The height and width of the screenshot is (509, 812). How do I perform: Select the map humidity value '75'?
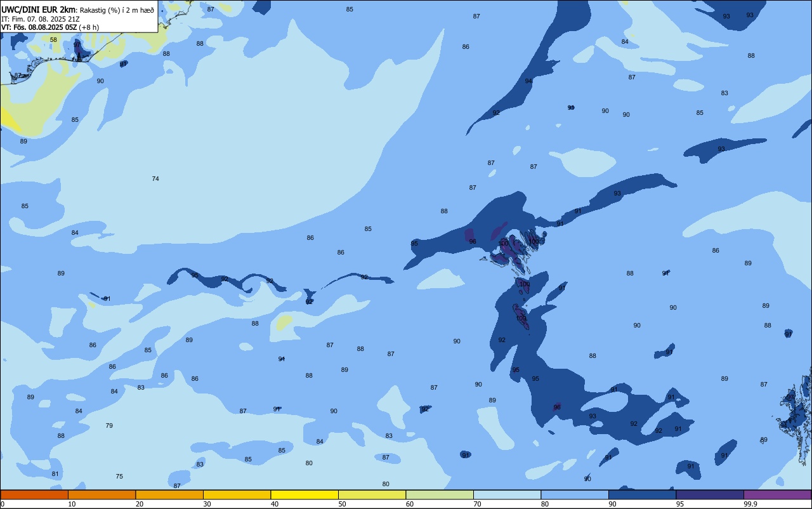pyautogui.click(x=119, y=477)
